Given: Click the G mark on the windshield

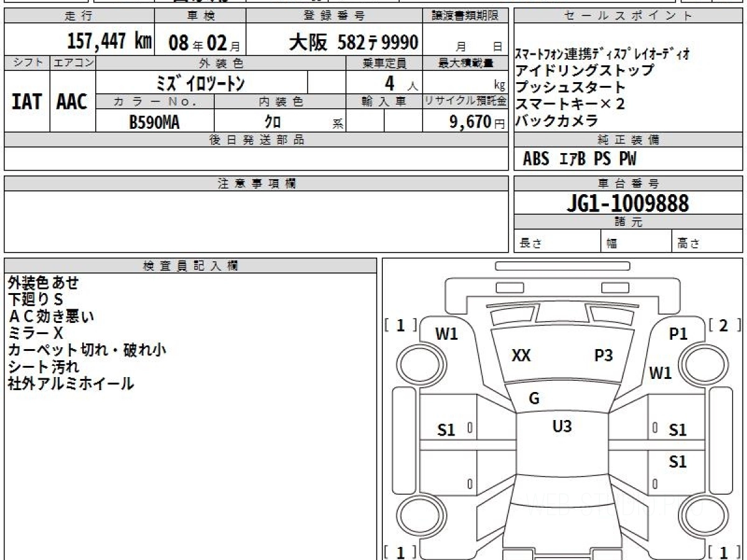Looking at the screenshot, I should [533, 399].
